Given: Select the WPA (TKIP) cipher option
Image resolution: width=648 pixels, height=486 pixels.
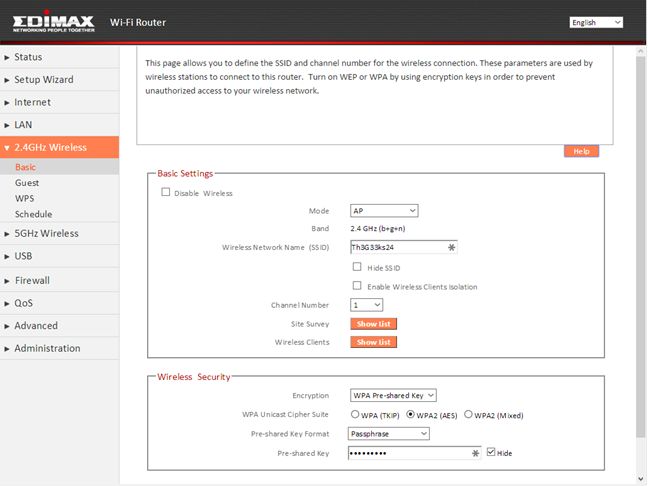Looking at the screenshot, I should click(x=356, y=415).
